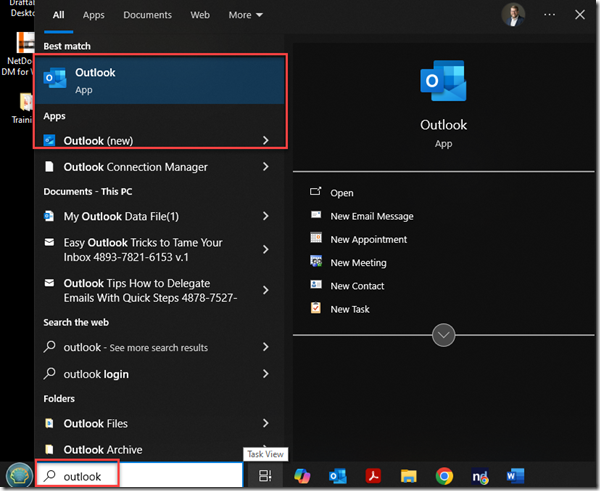The width and height of the screenshot is (600, 491).
Task: Choose New Email Message action
Action: (372, 216)
